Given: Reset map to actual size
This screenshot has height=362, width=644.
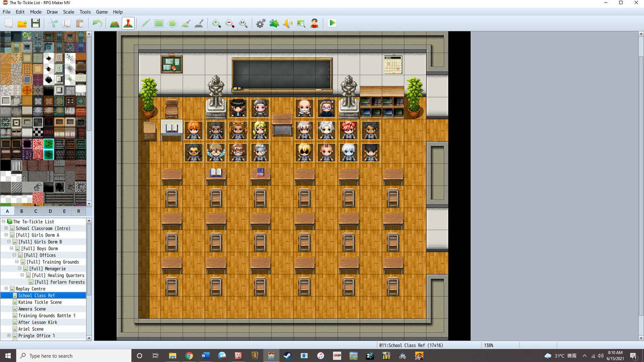Looking at the screenshot, I should tap(243, 23).
